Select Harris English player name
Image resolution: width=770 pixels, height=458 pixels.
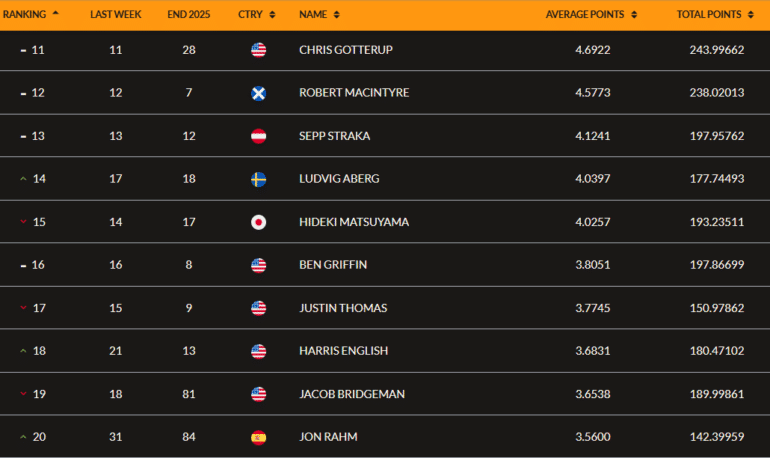(x=344, y=351)
